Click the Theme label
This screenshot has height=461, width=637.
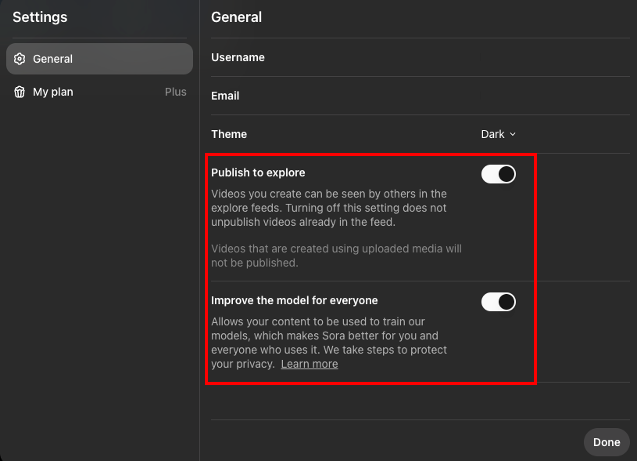229,134
